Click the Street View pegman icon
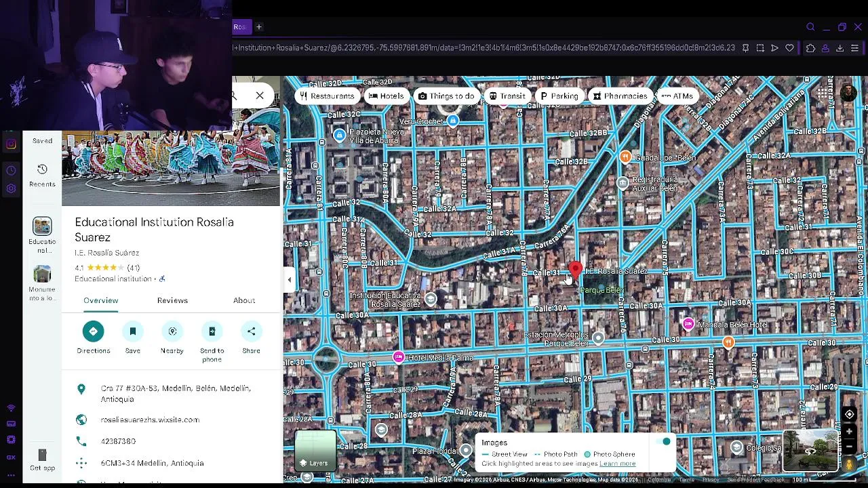This screenshot has height=488, width=868. coord(849,464)
